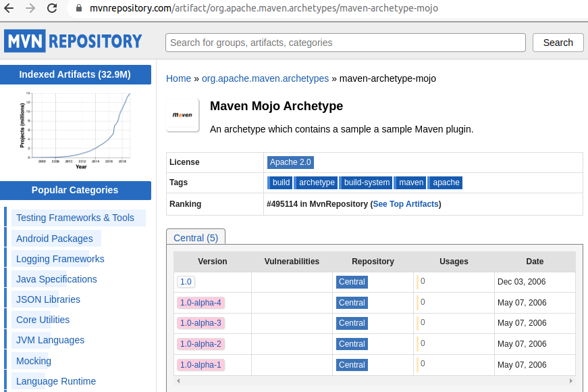The image size is (588, 392).
Task: Click the Maven archetype logo image
Action: point(182,115)
